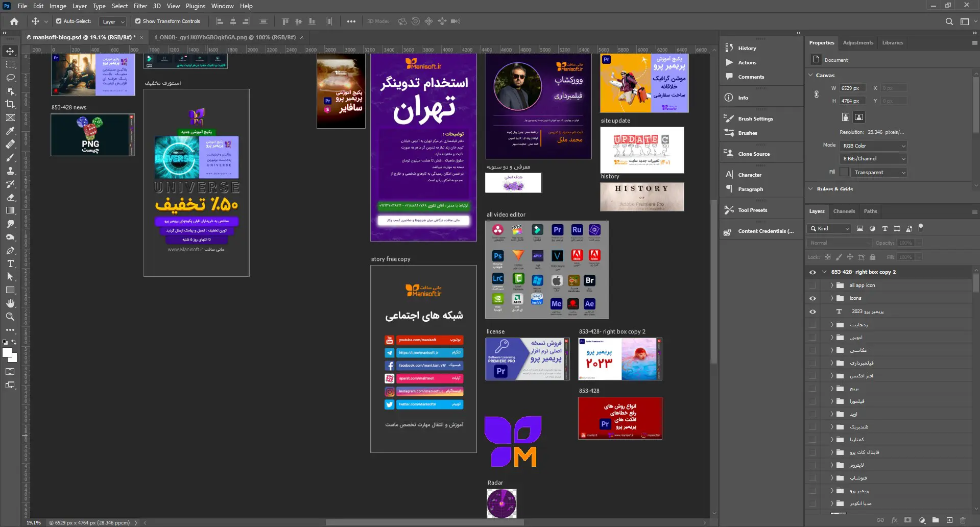Show the 'ادوبی' layer group
This screenshot has width=980, height=527.
tap(812, 338)
